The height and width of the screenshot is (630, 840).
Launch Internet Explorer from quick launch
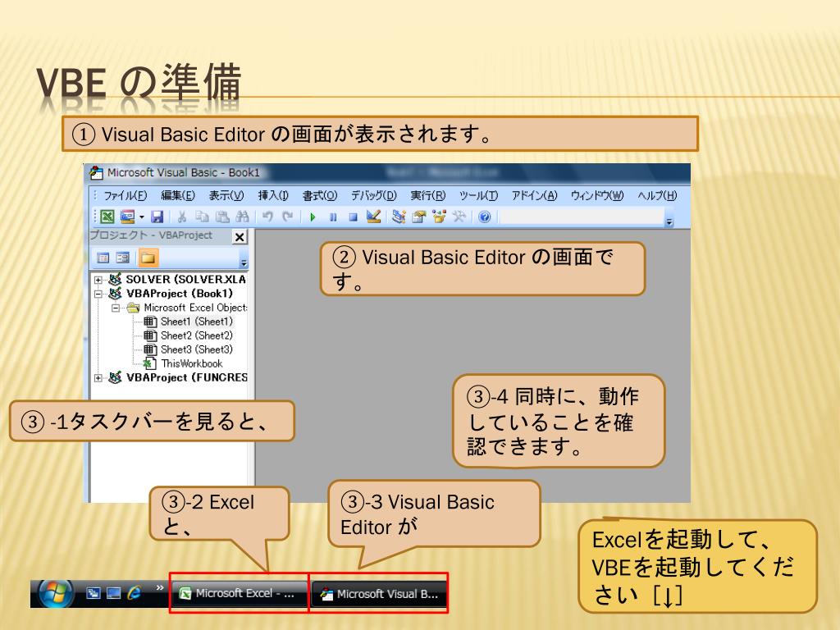coord(135,592)
